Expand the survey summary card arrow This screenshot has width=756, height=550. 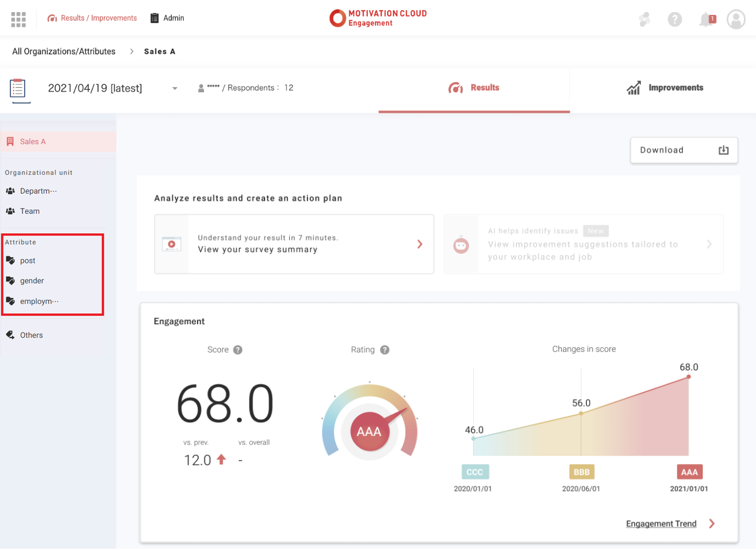point(420,244)
